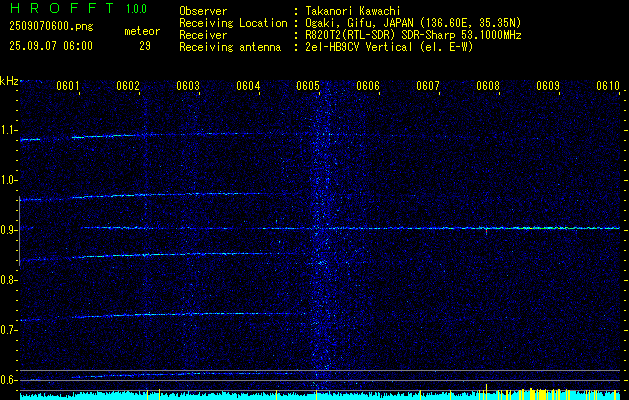The width and height of the screenshot is (629, 400).
Task: Click the 0608 time marker
Action: [x=488, y=85]
